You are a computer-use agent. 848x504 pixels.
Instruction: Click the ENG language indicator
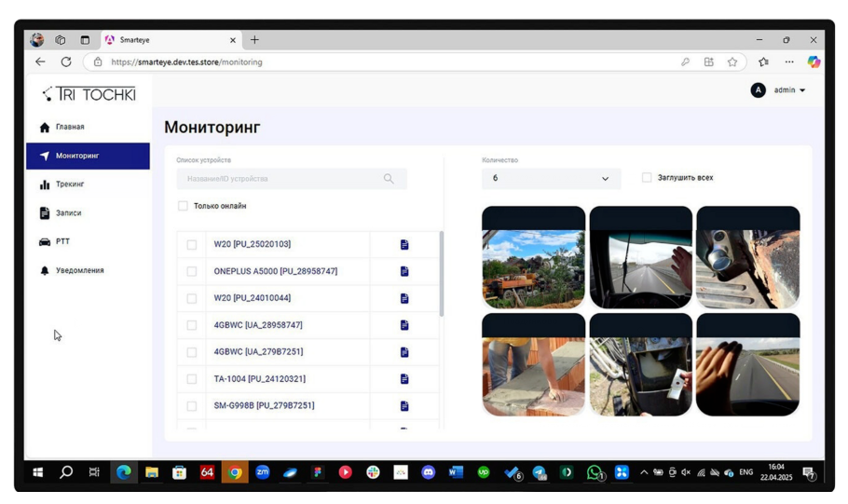tap(746, 472)
